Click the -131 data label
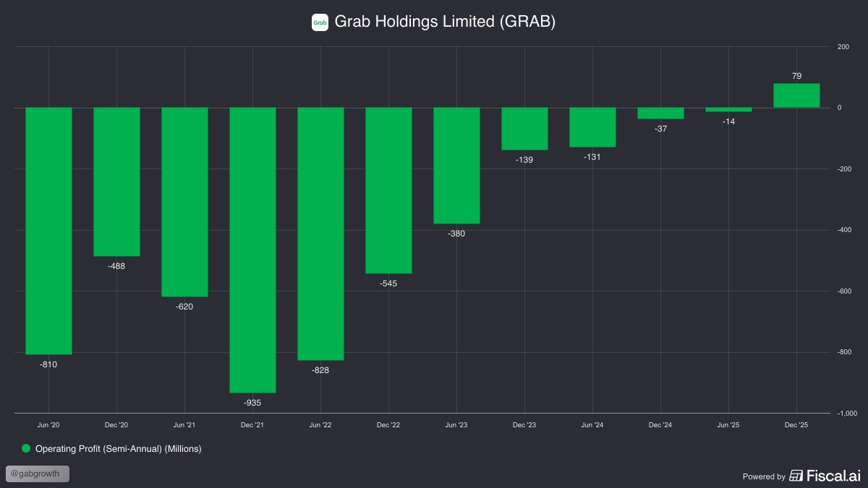868x488 pixels. pos(592,157)
